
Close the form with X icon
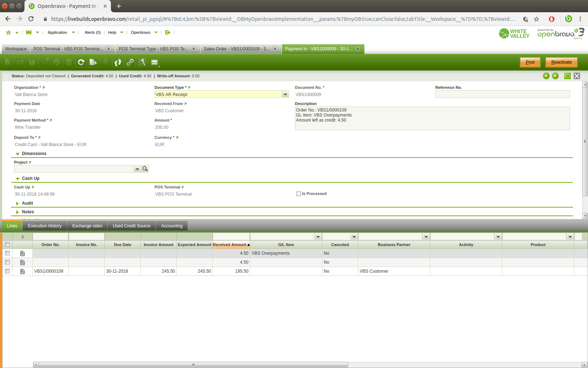577,76
